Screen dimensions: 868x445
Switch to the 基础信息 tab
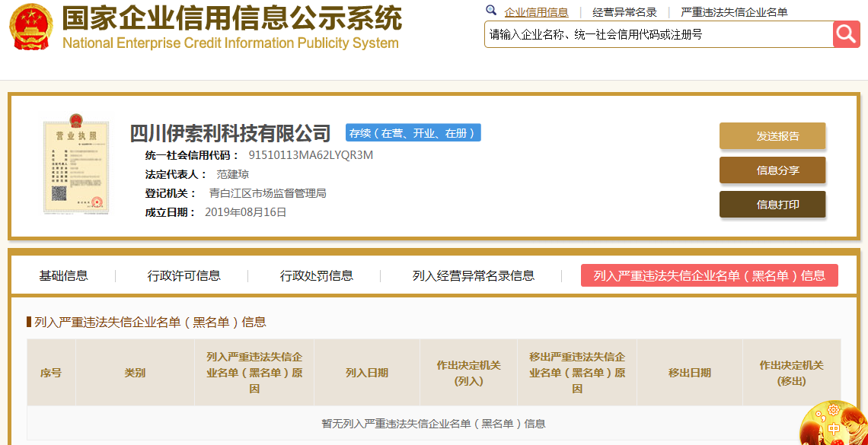coord(64,275)
